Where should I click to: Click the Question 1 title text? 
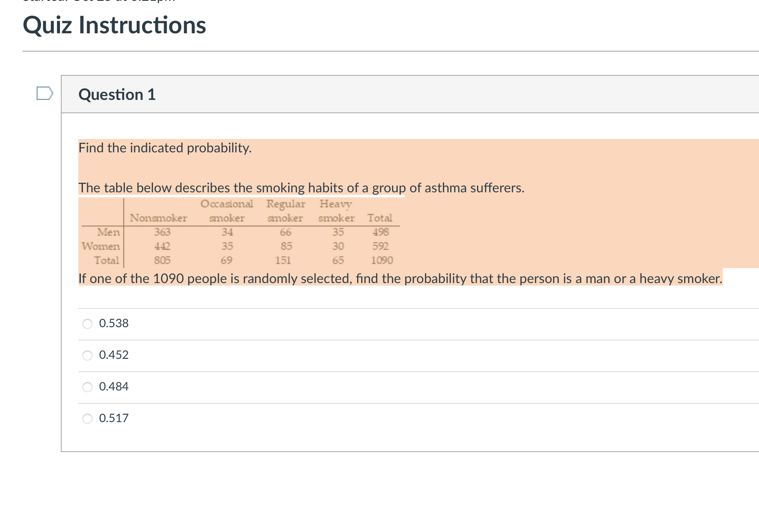point(117,94)
